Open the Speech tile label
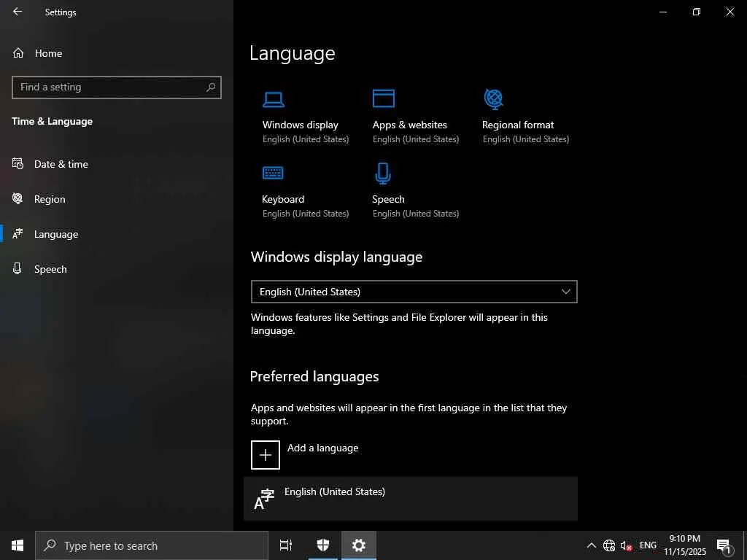The width and height of the screenshot is (747, 560). (388, 199)
